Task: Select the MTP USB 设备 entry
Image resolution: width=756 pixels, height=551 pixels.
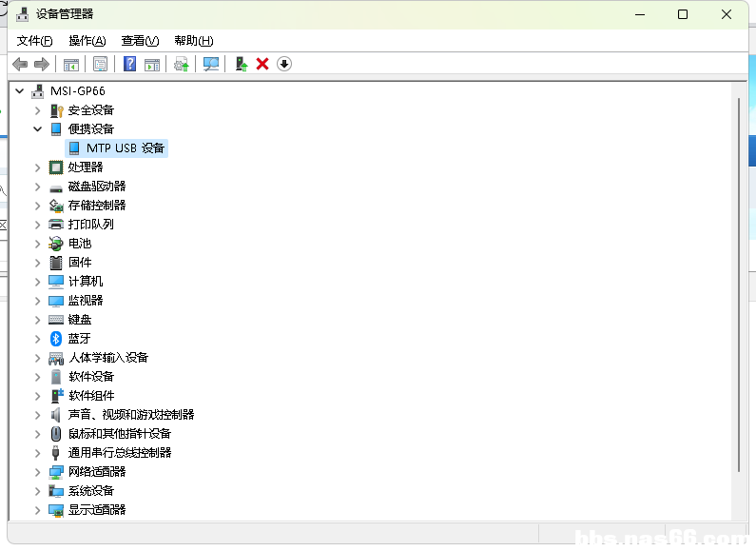Action: (x=125, y=148)
